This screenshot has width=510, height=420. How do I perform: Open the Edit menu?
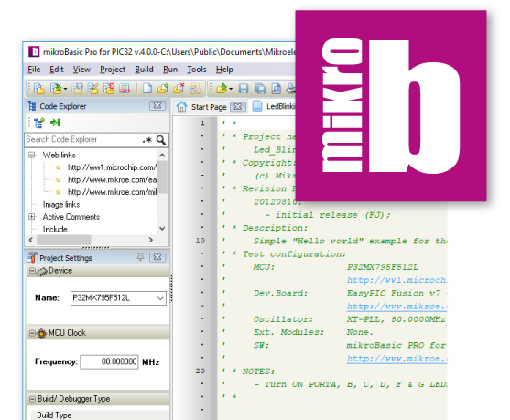tap(57, 70)
